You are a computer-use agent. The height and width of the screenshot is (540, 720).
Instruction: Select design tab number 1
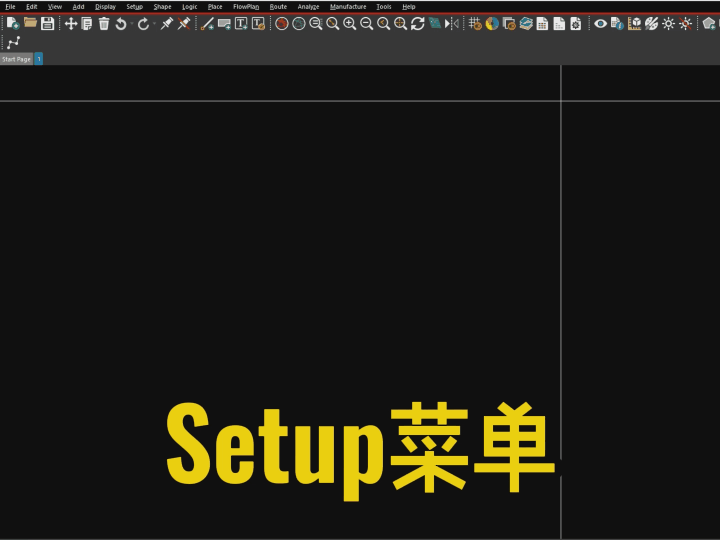pos(39,59)
